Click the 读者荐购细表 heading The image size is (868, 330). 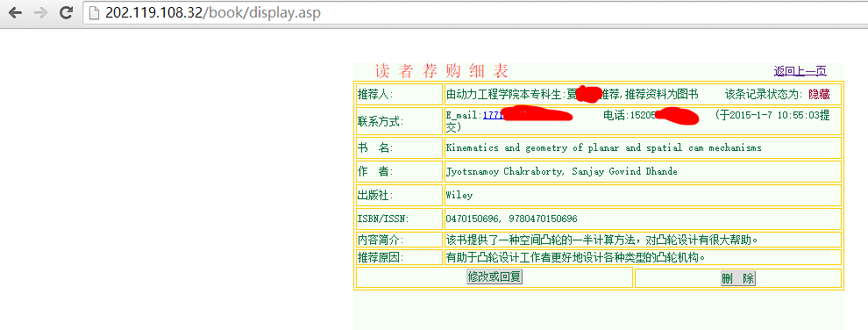coord(441,71)
